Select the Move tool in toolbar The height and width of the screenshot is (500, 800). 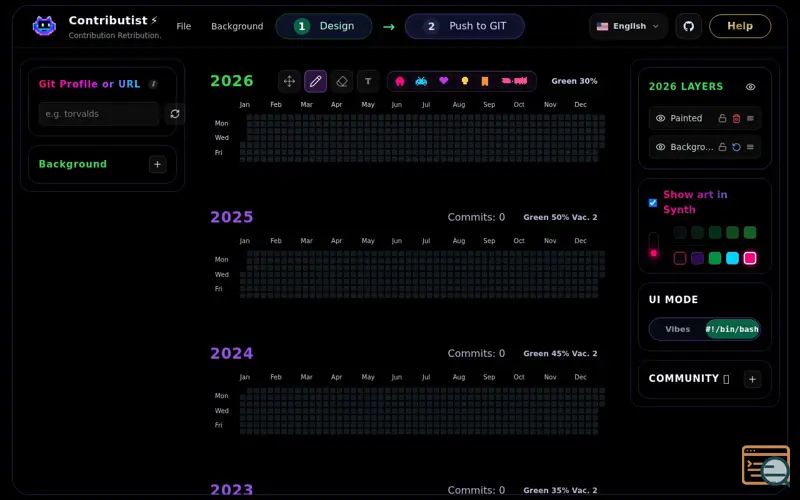pyautogui.click(x=289, y=81)
